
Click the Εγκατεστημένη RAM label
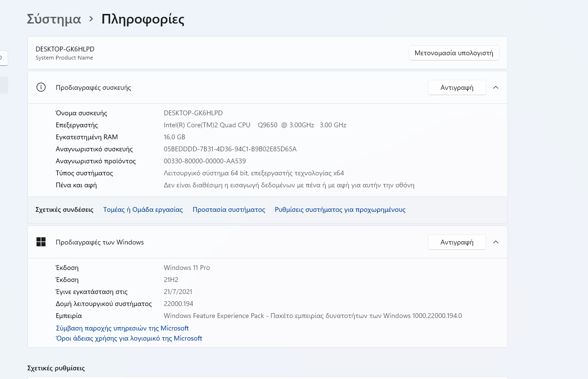pyautogui.click(x=87, y=137)
